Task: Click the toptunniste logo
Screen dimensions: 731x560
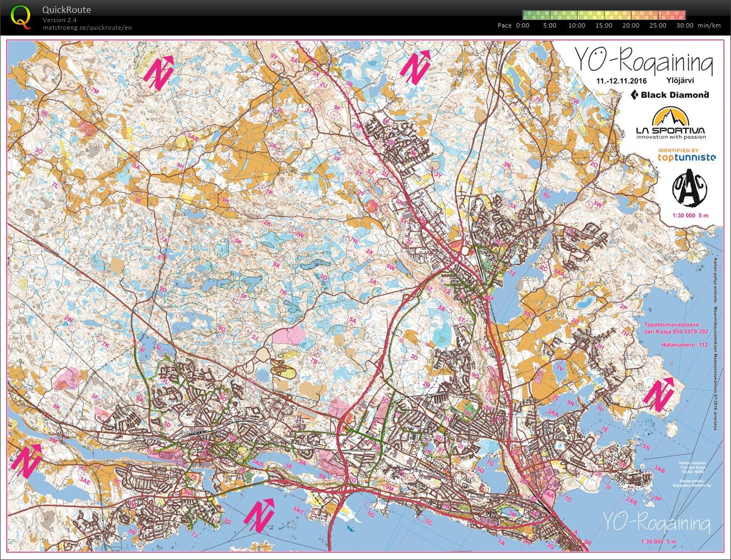Action: (687, 156)
